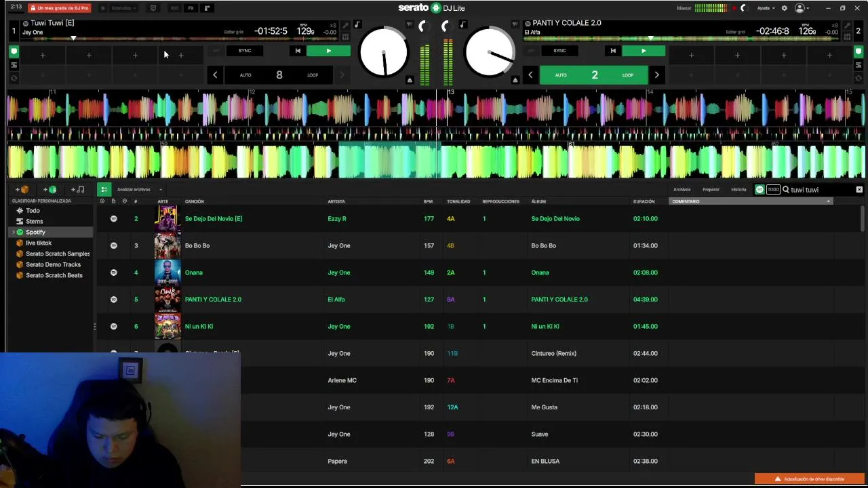The height and width of the screenshot is (488, 868).
Task: Toggle SYNC on deck 1
Action: (245, 51)
